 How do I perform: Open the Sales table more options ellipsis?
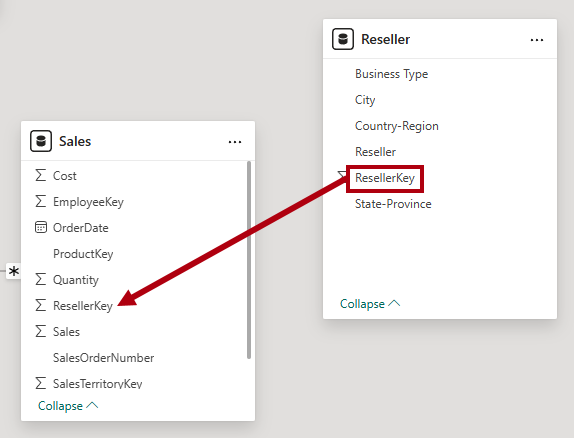235,142
